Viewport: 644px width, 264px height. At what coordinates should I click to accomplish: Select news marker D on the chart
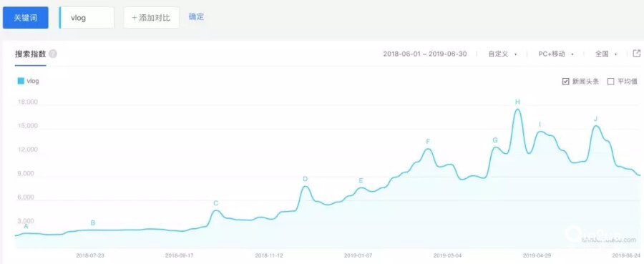point(305,179)
